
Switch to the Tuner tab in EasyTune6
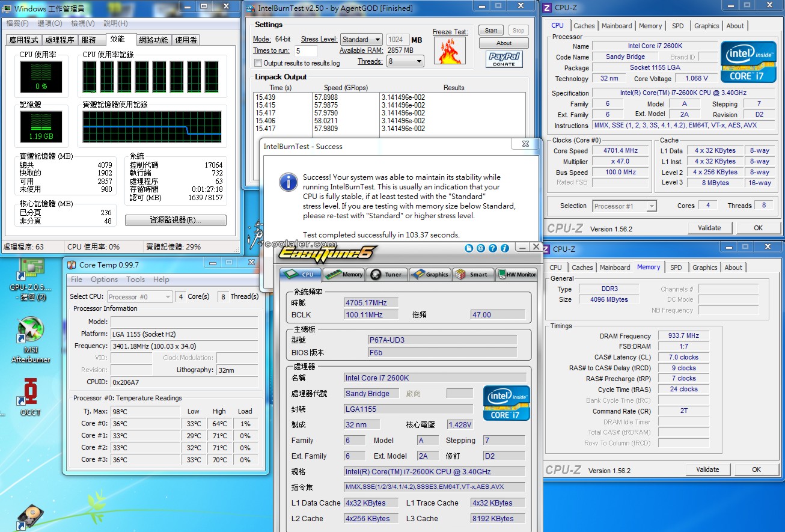[x=387, y=275]
